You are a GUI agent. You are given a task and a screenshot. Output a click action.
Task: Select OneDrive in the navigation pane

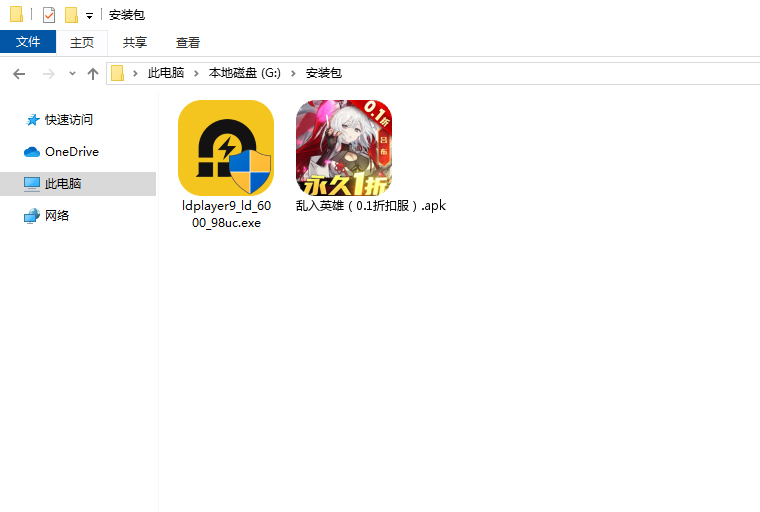(x=71, y=152)
